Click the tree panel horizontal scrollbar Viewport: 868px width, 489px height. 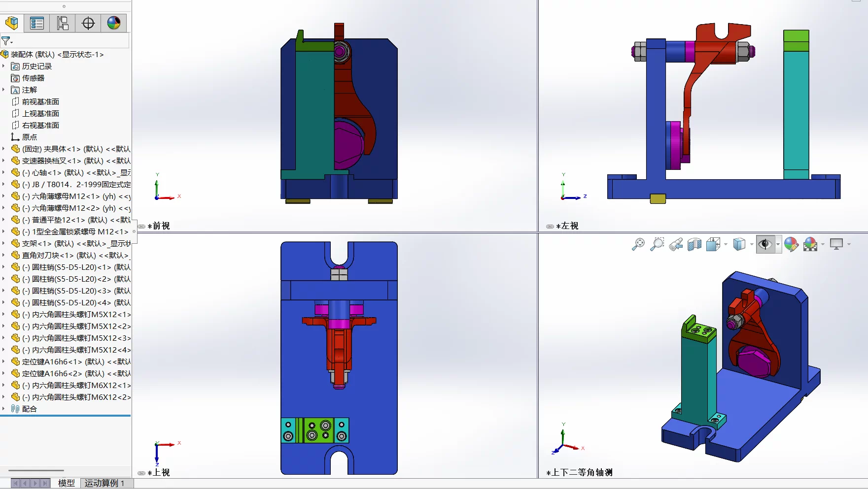[36, 471]
